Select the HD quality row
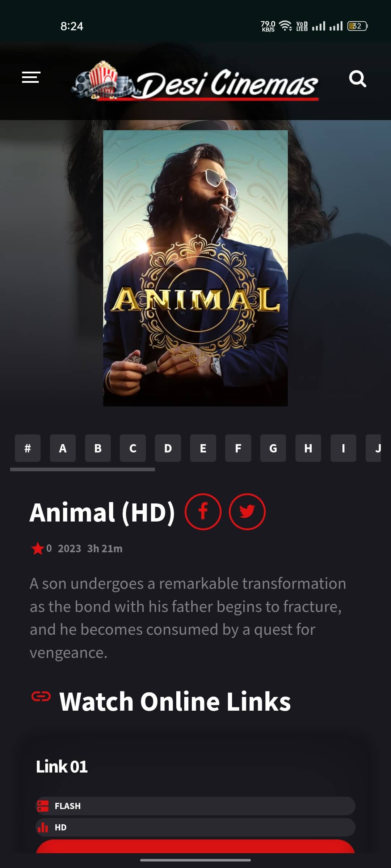 (195, 827)
